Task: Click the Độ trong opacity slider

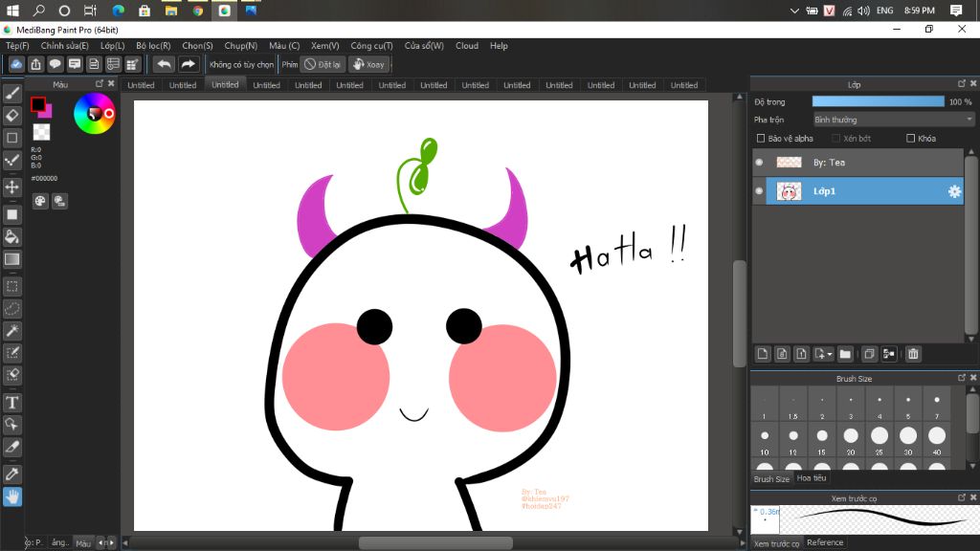Action: click(x=879, y=101)
